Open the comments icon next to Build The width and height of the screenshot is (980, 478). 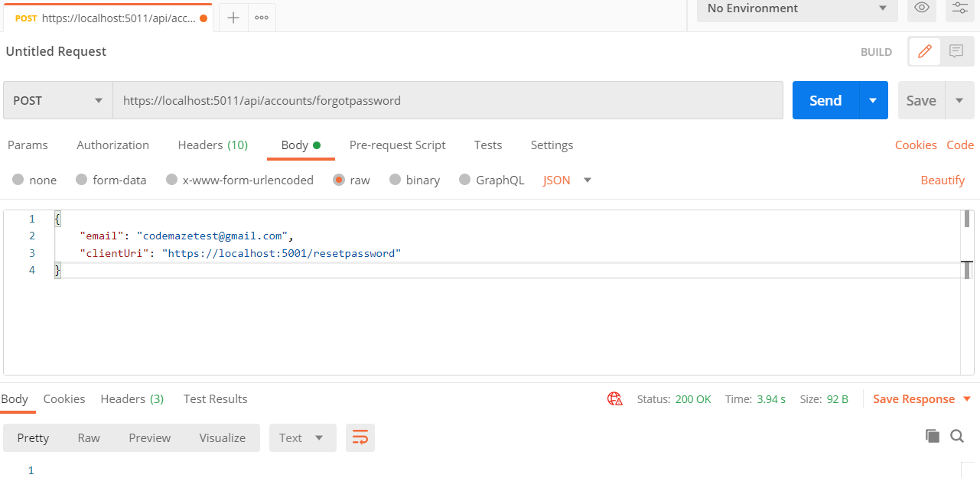click(956, 52)
